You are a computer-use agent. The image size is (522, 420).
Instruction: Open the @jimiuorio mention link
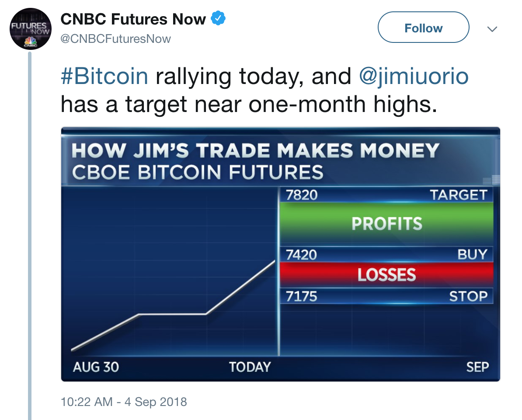[x=414, y=76]
